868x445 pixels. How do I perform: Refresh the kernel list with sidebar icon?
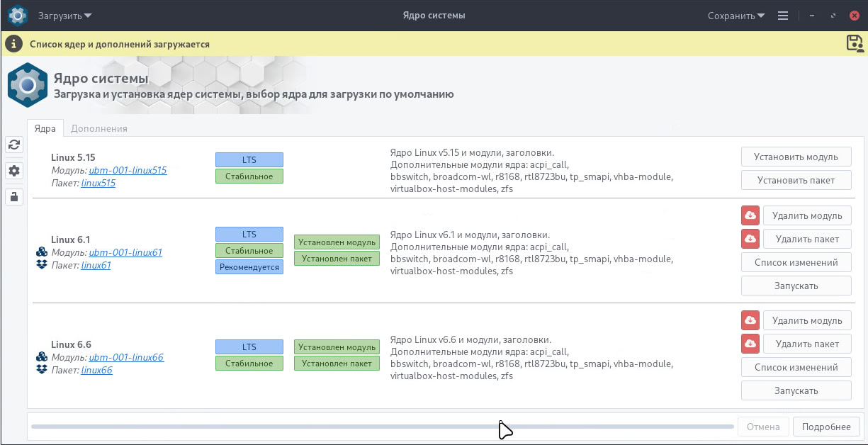click(x=14, y=145)
